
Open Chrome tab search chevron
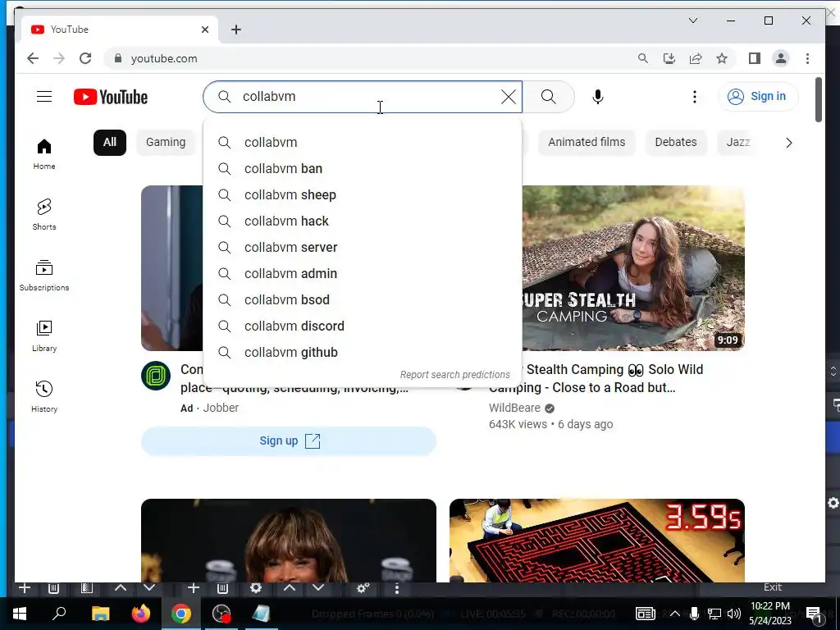[x=692, y=21]
